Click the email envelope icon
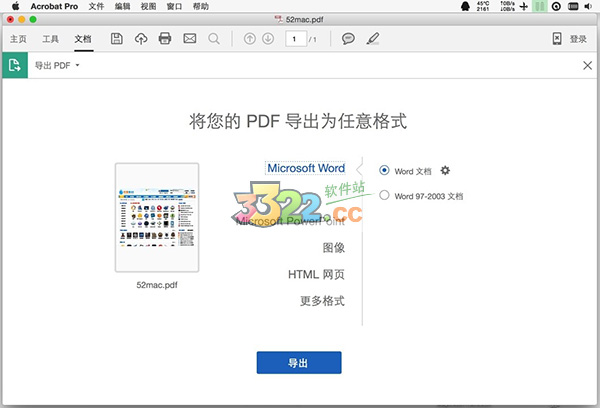 pos(190,39)
